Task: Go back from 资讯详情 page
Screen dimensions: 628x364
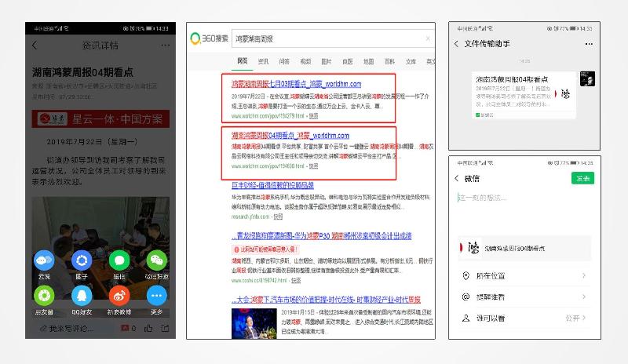Action: coord(35,45)
